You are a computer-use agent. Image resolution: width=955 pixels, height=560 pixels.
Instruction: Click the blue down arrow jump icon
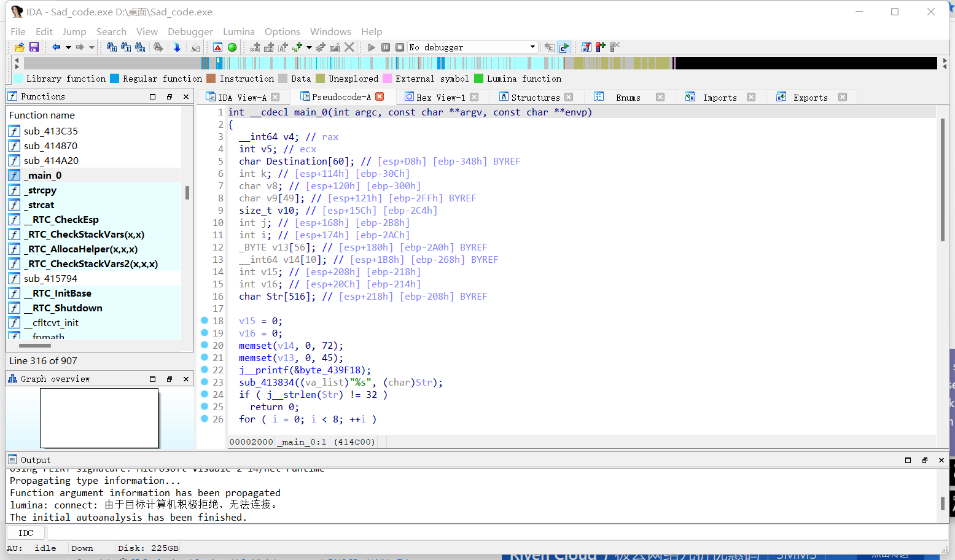pos(177,47)
